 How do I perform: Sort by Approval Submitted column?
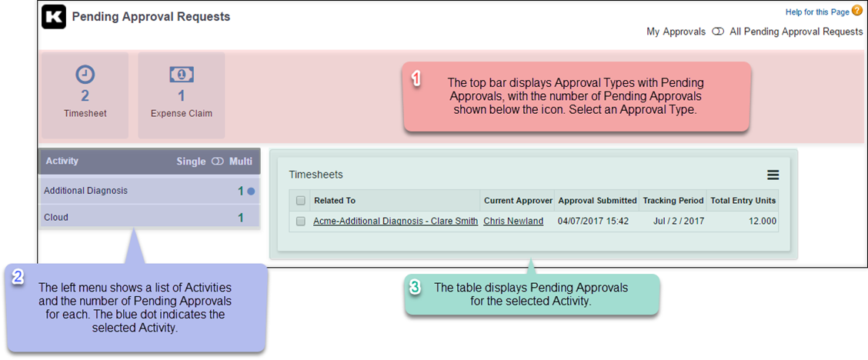click(x=597, y=201)
